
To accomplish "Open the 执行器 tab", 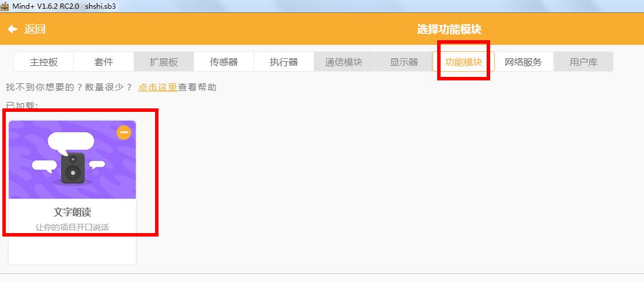I will coord(283,62).
